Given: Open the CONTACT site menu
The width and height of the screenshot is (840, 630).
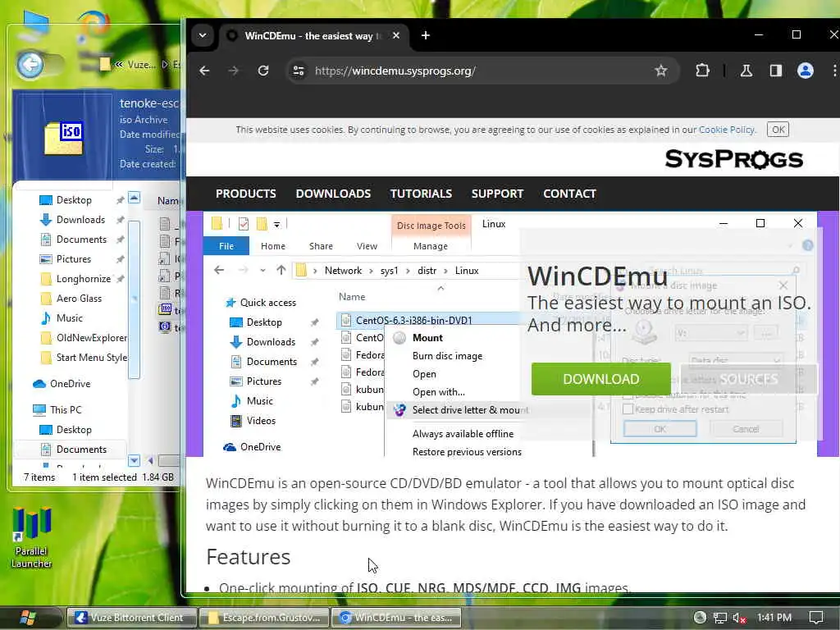Looking at the screenshot, I should click(x=569, y=194).
